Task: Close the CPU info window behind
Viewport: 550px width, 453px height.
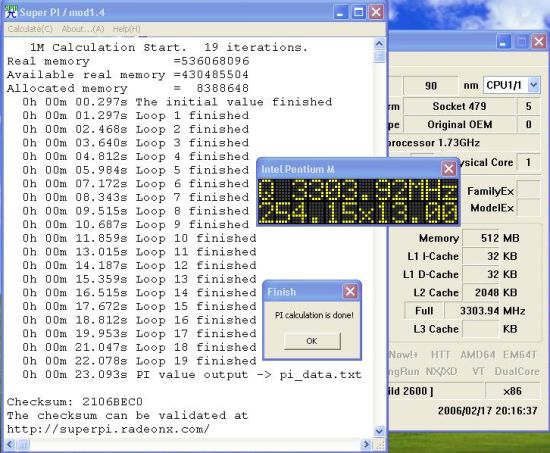Action: pyautogui.click(x=539, y=42)
